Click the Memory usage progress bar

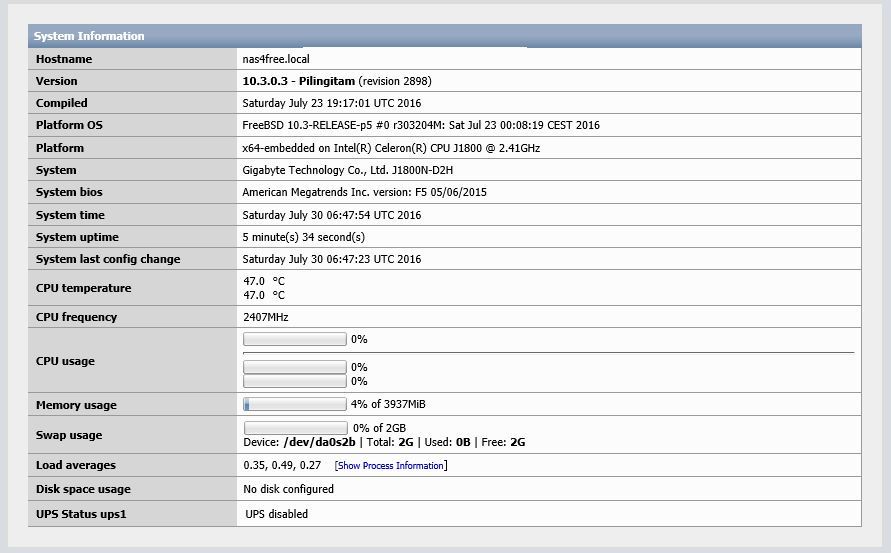coord(294,404)
